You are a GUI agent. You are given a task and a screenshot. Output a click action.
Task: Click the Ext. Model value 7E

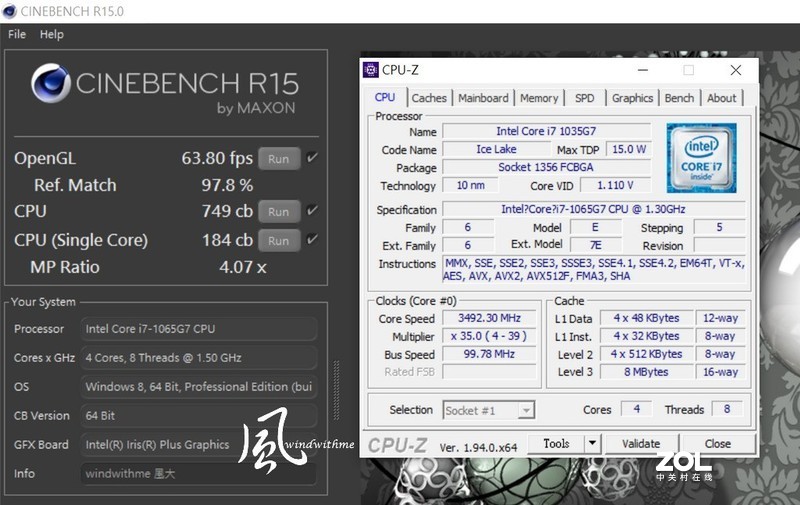(596, 245)
